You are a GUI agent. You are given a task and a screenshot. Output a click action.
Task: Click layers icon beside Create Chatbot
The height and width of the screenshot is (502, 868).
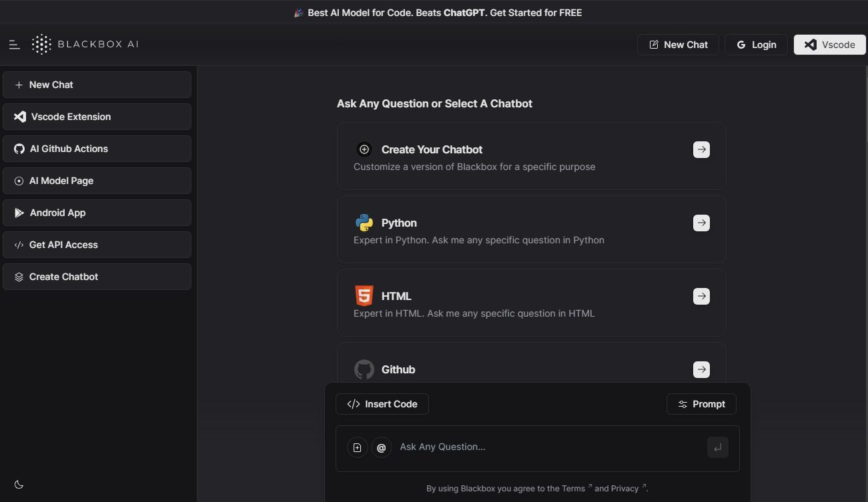pyautogui.click(x=19, y=277)
